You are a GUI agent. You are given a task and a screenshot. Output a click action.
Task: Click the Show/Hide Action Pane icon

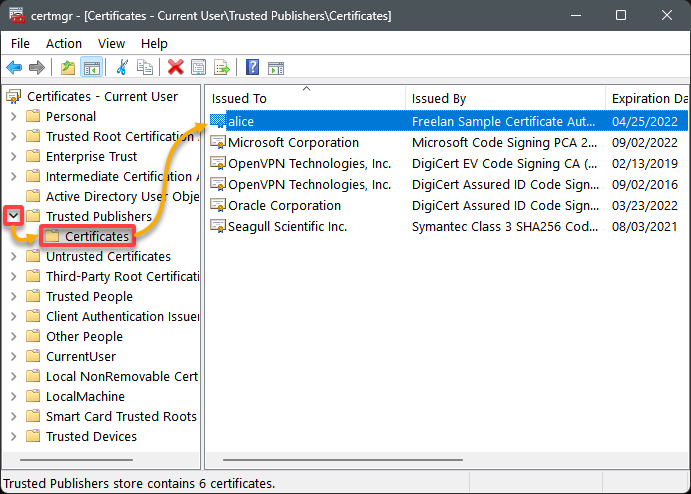pyautogui.click(x=276, y=68)
